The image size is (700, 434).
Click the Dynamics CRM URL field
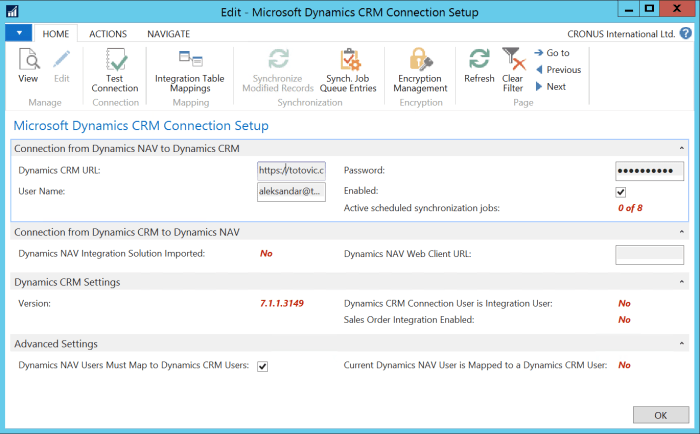pos(291,171)
